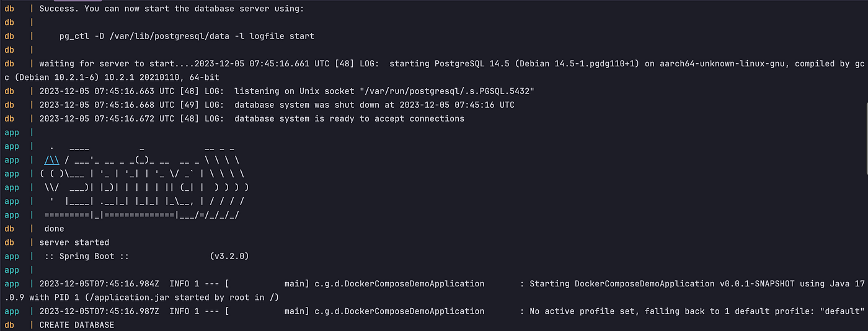Click the "No active profile set" message
The width and height of the screenshot is (868, 331).
pyautogui.click(x=697, y=311)
